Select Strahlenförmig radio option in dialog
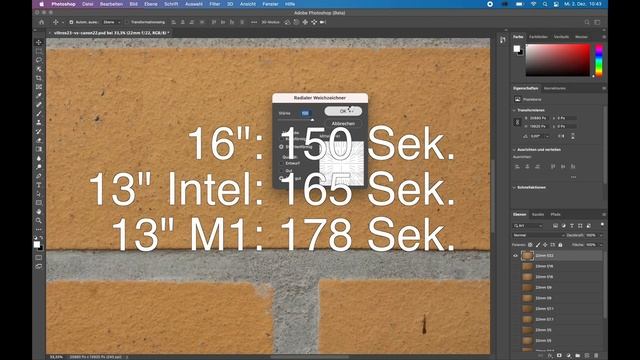The height and width of the screenshot is (360, 640). pyautogui.click(x=281, y=147)
